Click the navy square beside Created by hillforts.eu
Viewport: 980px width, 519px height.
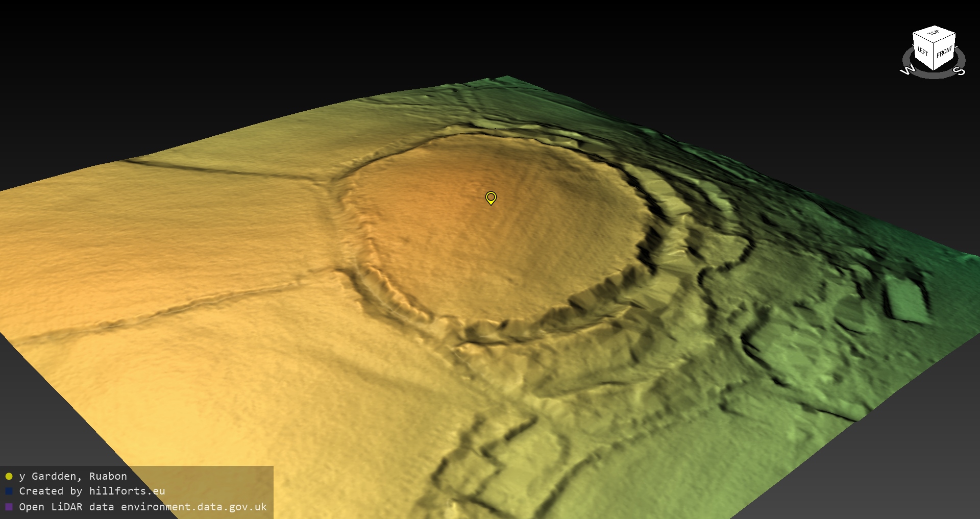tap(9, 491)
